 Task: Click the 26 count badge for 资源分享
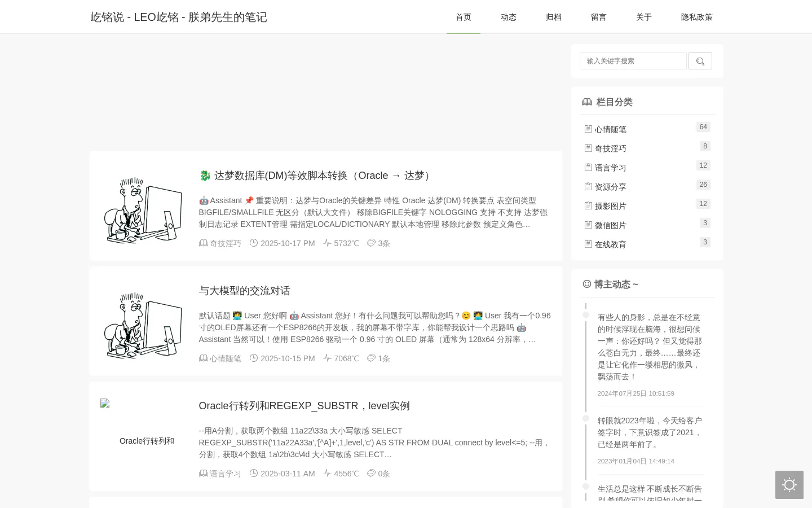point(703,185)
